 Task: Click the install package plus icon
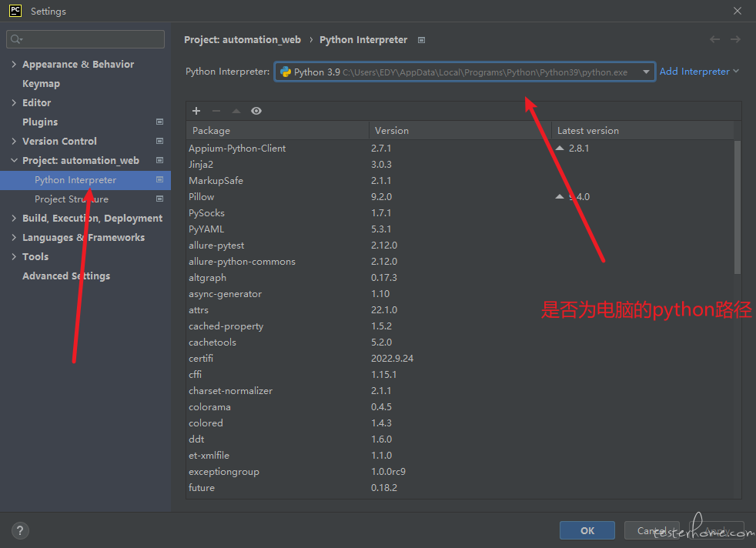point(196,111)
